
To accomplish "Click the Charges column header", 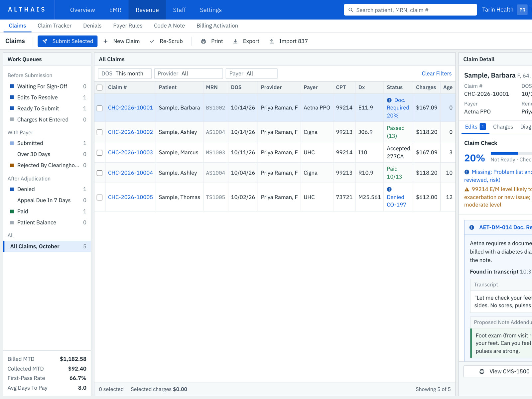I will 426,87.
